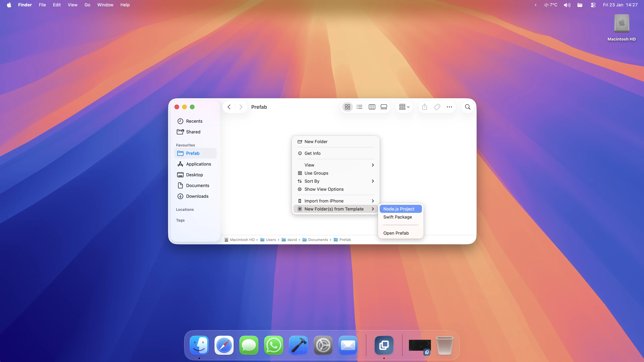
Task: Open the Go menu in the menu bar
Action: tap(87, 5)
